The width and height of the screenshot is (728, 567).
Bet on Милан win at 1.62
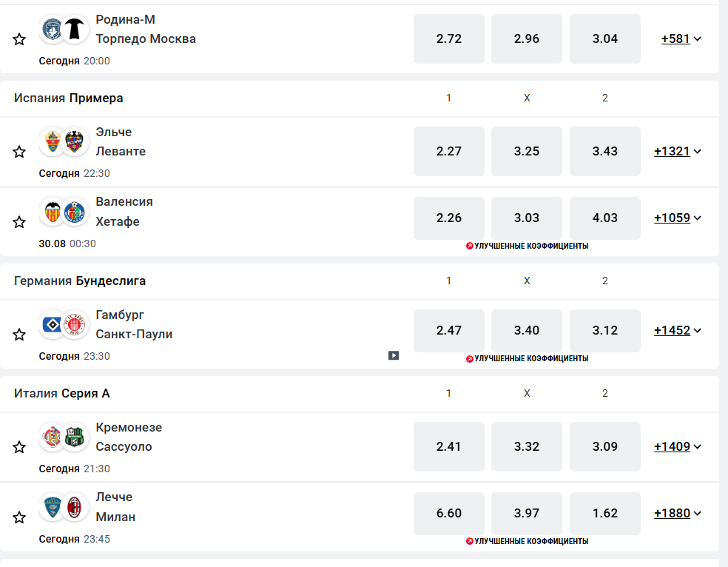coord(604,513)
